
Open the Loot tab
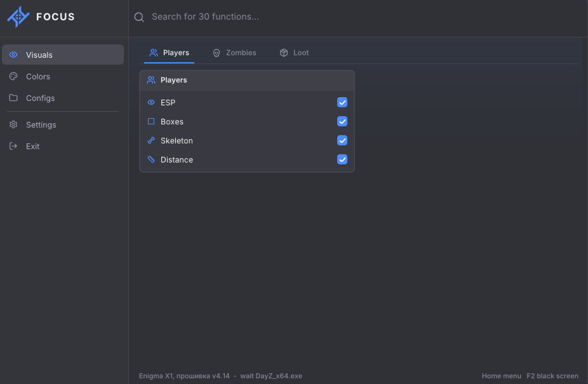tap(295, 53)
